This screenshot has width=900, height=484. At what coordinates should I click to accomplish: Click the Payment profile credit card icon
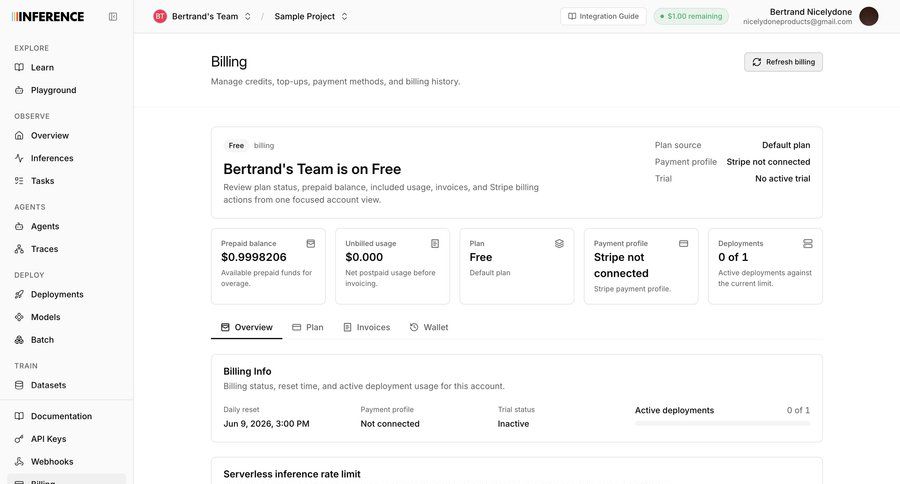(684, 243)
